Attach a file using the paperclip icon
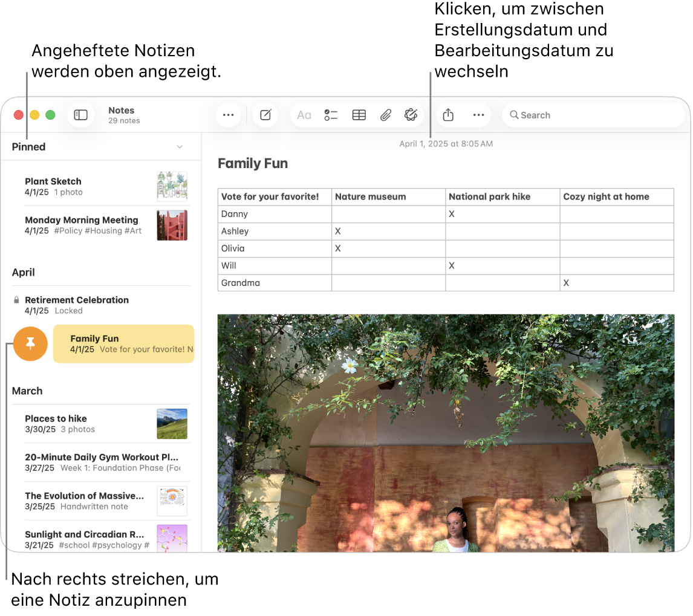 pyautogui.click(x=385, y=115)
